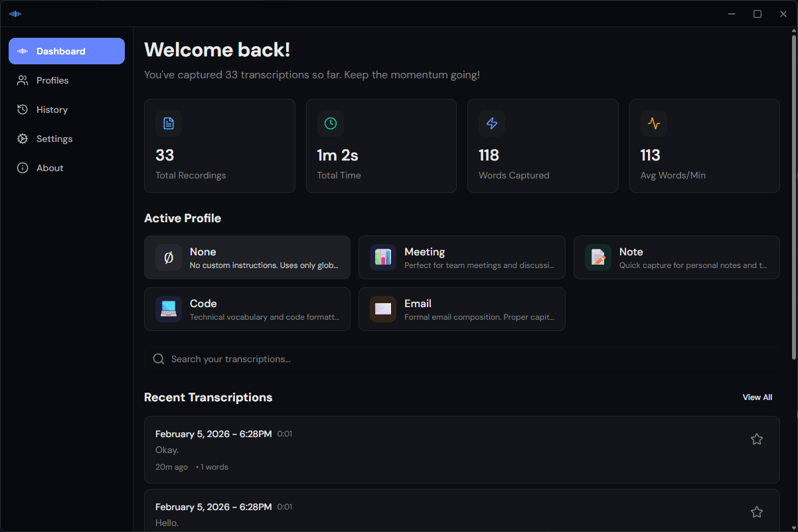Click the waveform app logo
Viewport: 798px width, 532px height.
(x=15, y=13)
